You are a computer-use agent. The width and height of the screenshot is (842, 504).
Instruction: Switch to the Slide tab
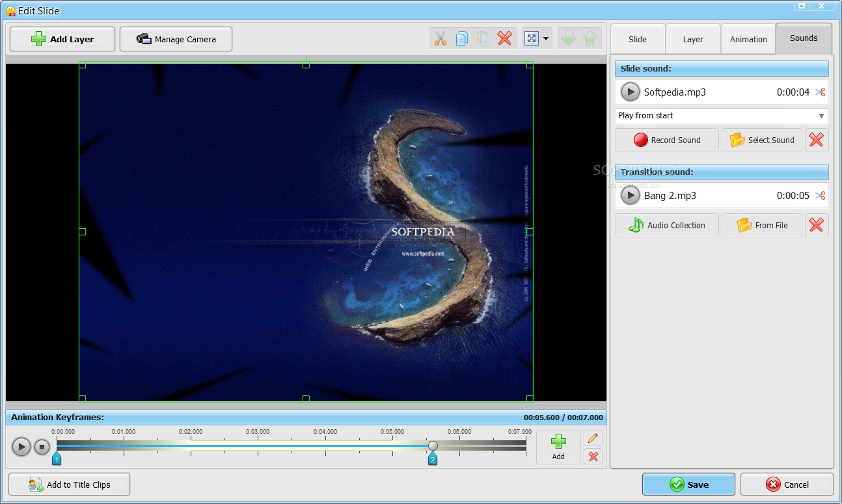638,39
